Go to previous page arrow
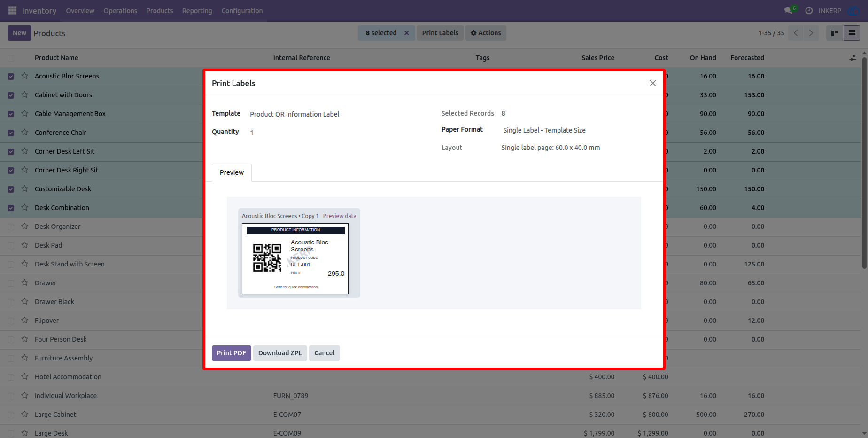Screen dimensions: 868x438 point(796,33)
